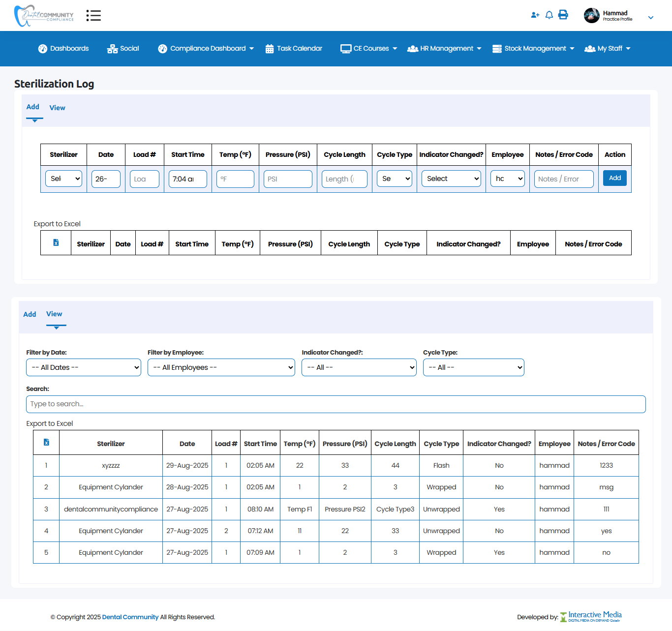Click Hammad's profile avatar

click(x=591, y=16)
